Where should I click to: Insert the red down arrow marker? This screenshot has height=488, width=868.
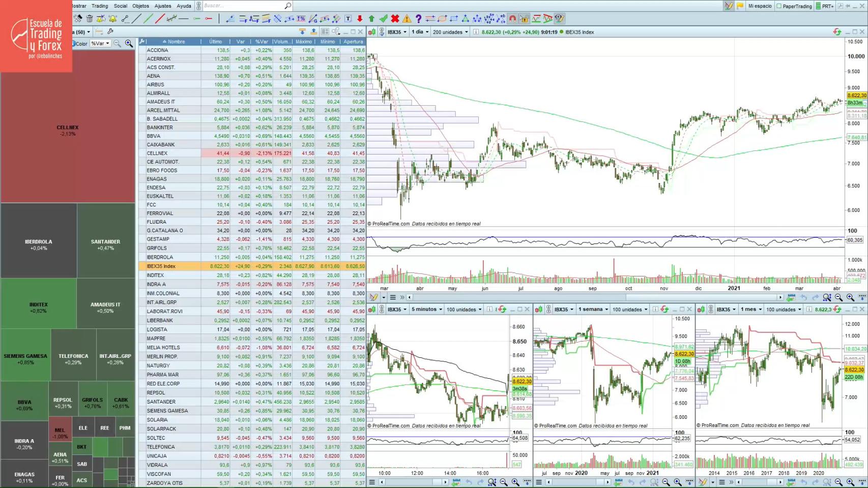[360, 19]
